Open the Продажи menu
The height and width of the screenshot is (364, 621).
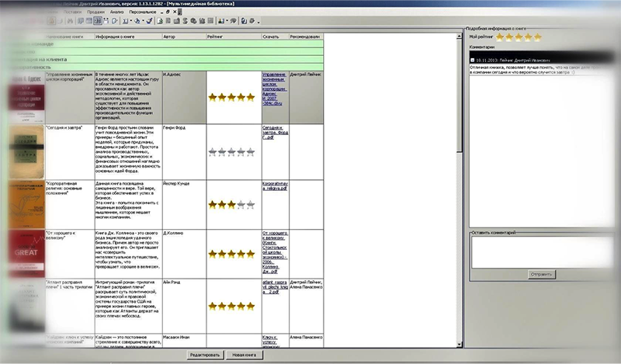tap(95, 12)
